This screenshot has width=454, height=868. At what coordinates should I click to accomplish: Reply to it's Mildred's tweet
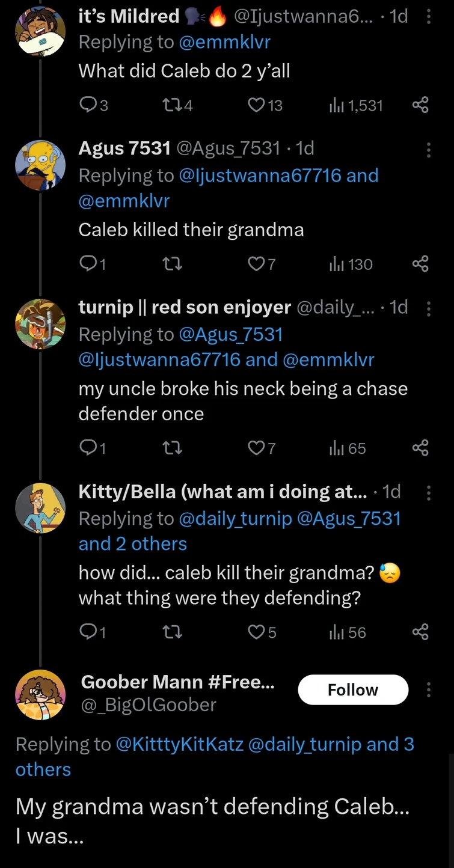tap(88, 105)
